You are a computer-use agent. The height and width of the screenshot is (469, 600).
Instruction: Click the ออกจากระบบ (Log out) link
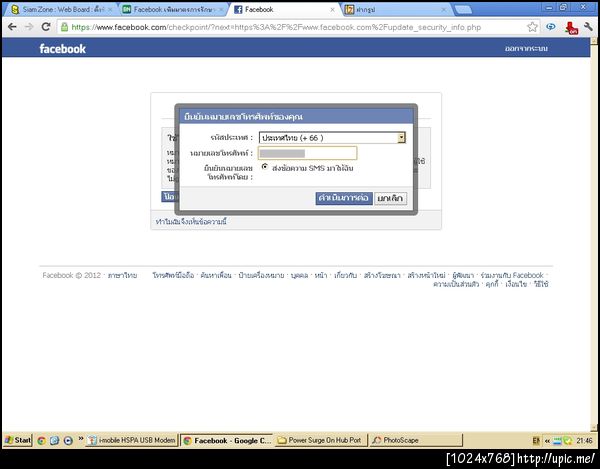tap(526, 49)
